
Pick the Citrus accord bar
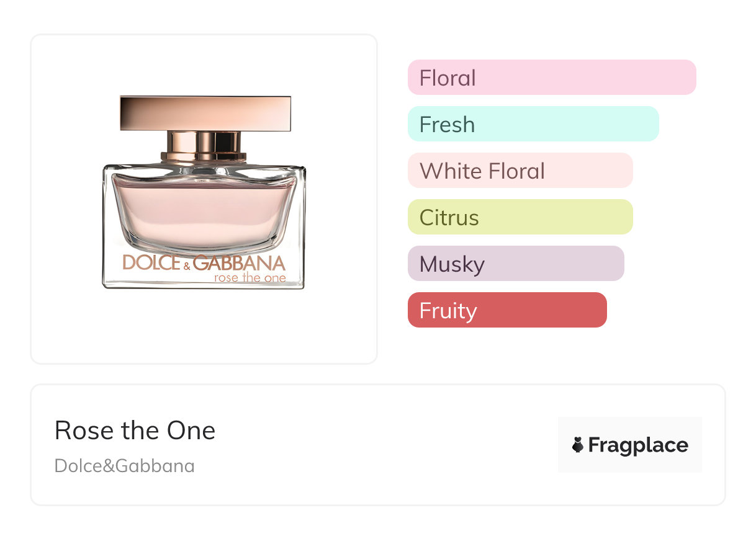point(520,217)
